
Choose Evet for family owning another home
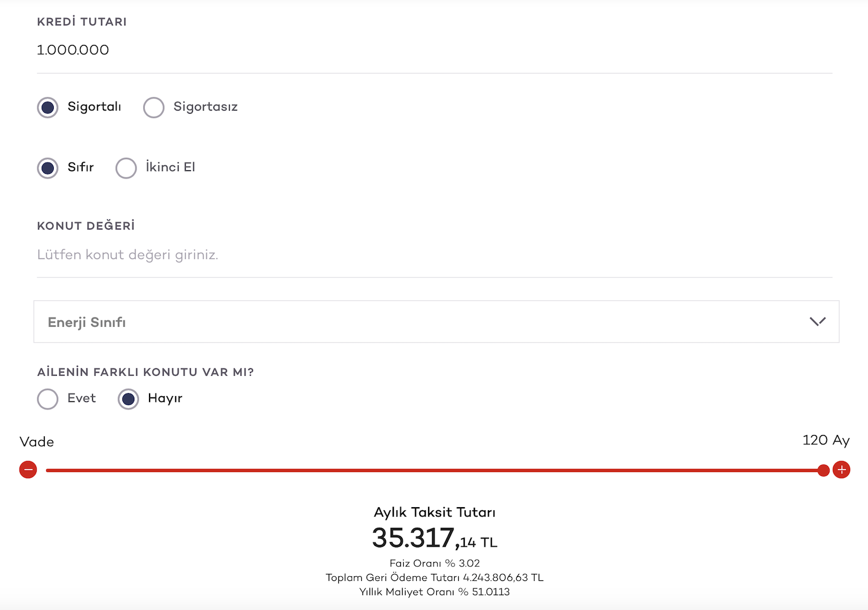point(48,399)
